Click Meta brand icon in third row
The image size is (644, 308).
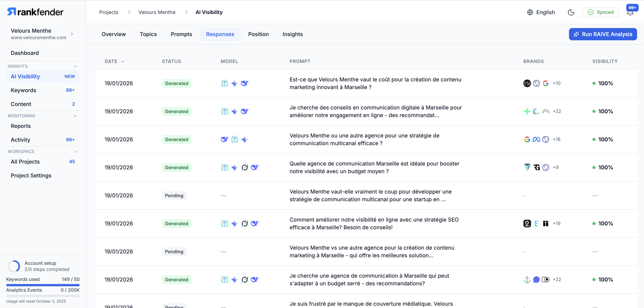click(536, 139)
